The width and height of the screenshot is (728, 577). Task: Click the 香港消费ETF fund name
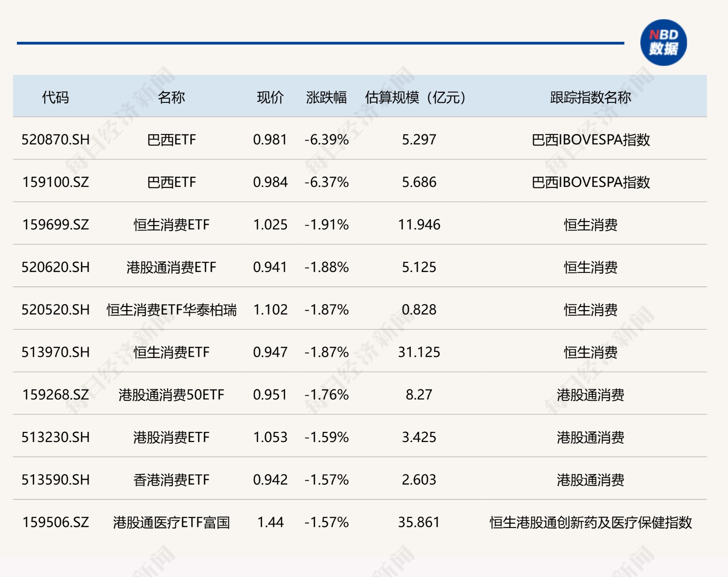(171, 480)
